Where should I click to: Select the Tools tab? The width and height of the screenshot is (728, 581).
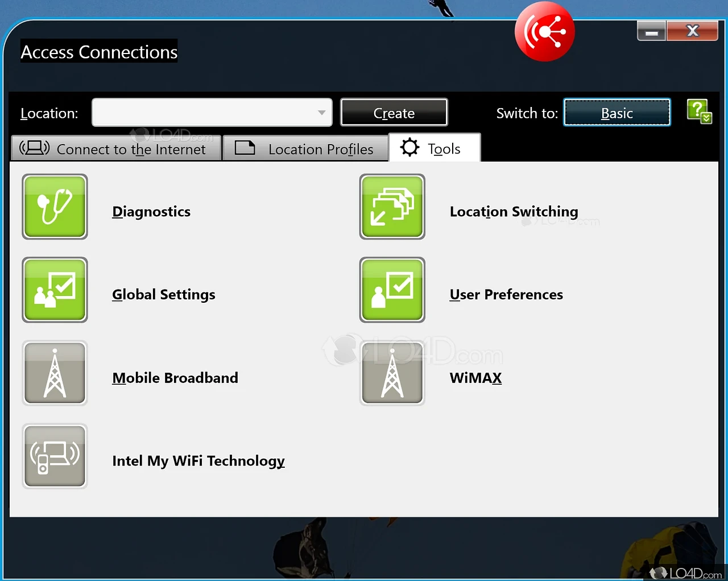[x=435, y=147]
